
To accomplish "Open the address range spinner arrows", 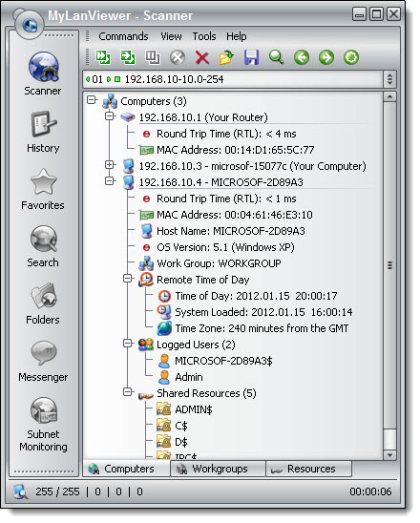I will (x=389, y=79).
